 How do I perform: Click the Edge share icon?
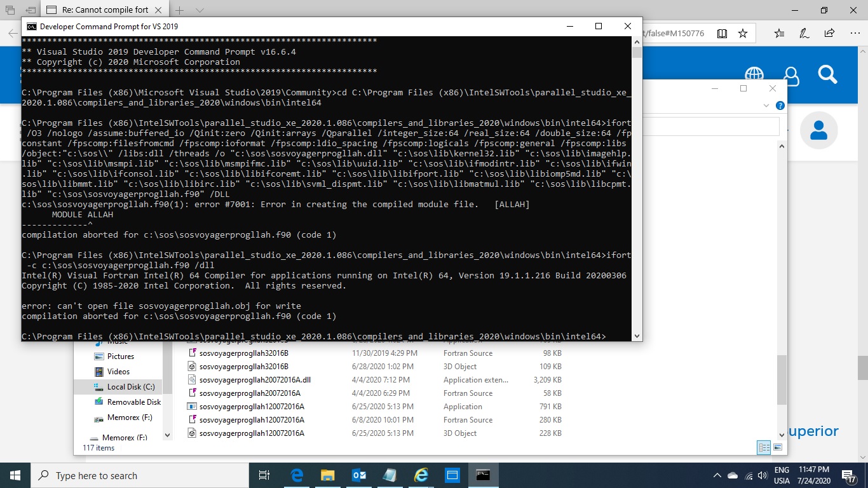(x=829, y=33)
